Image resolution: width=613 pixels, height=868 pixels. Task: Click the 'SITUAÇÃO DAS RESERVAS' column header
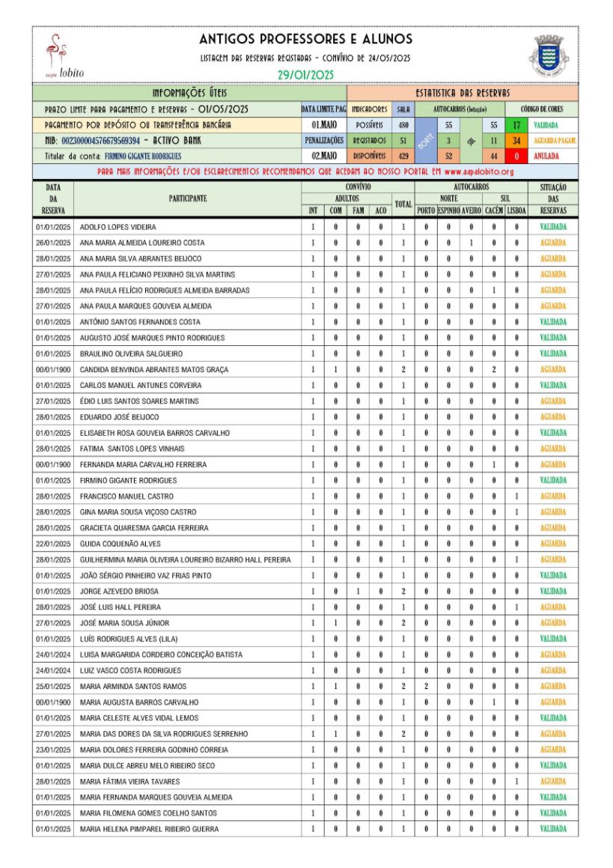(x=553, y=198)
